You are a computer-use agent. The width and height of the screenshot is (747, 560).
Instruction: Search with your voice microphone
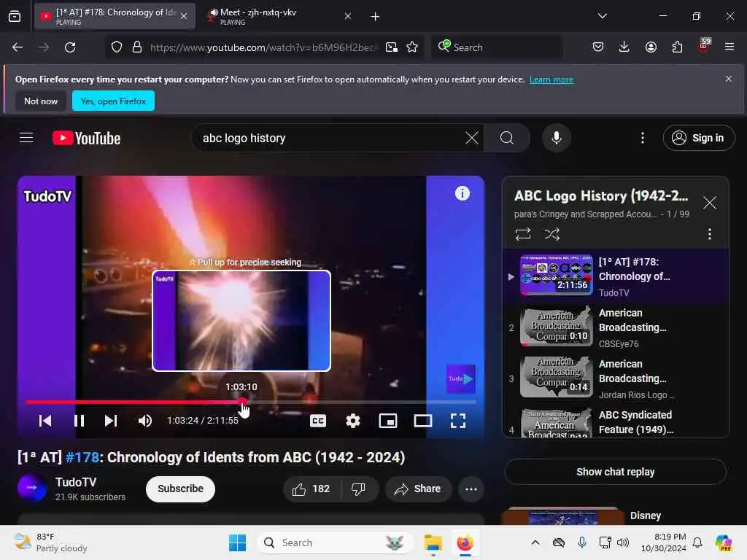click(556, 138)
